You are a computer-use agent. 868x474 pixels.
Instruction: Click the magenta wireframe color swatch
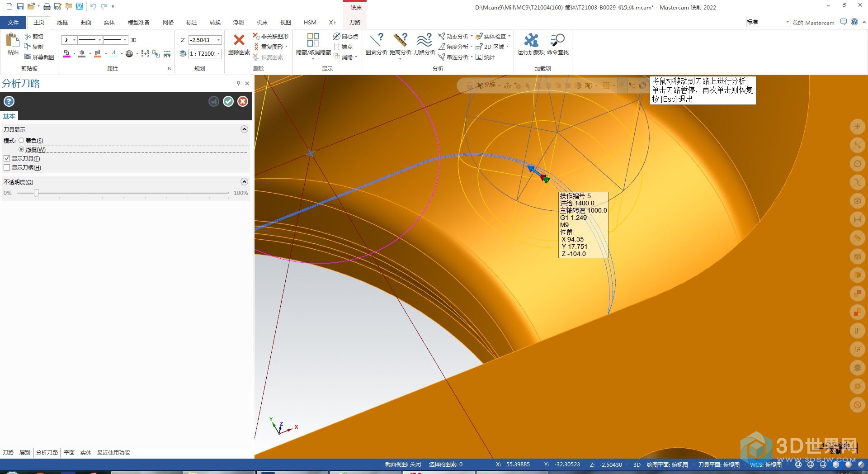pyautogui.click(x=66, y=54)
